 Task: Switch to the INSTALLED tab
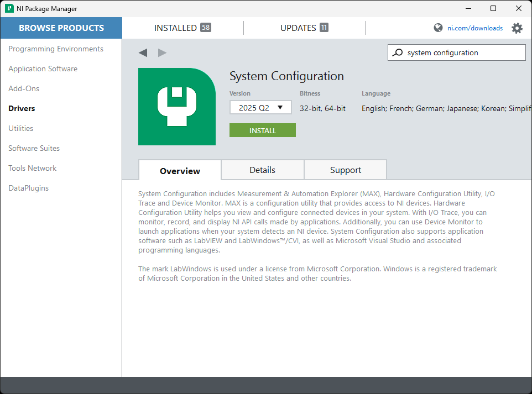182,28
